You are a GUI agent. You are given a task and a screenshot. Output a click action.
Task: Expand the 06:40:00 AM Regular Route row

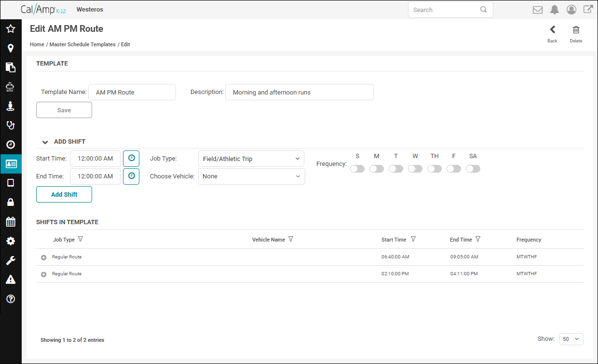[43, 257]
